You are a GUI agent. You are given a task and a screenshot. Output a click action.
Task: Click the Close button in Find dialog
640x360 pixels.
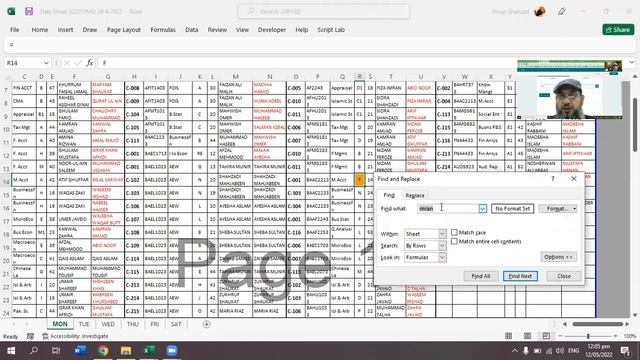point(564,276)
